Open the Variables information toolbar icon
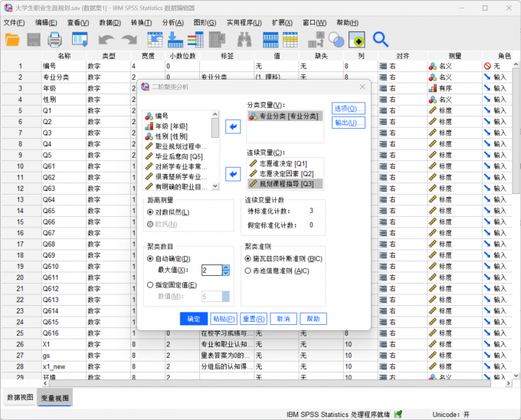This screenshot has height=420, width=521. 195,40
